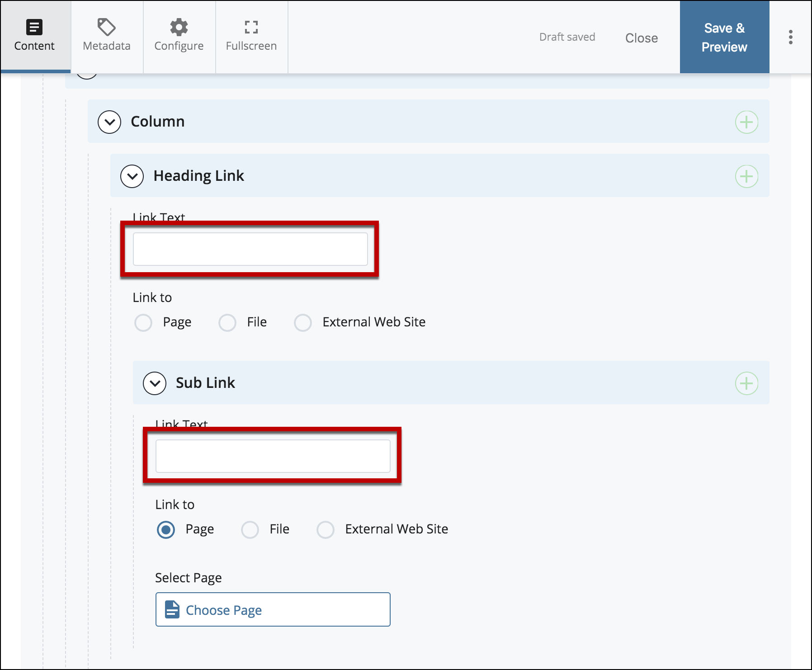This screenshot has height=670, width=812.
Task: Select File radio under Heading Link
Action: click(227, 323)
